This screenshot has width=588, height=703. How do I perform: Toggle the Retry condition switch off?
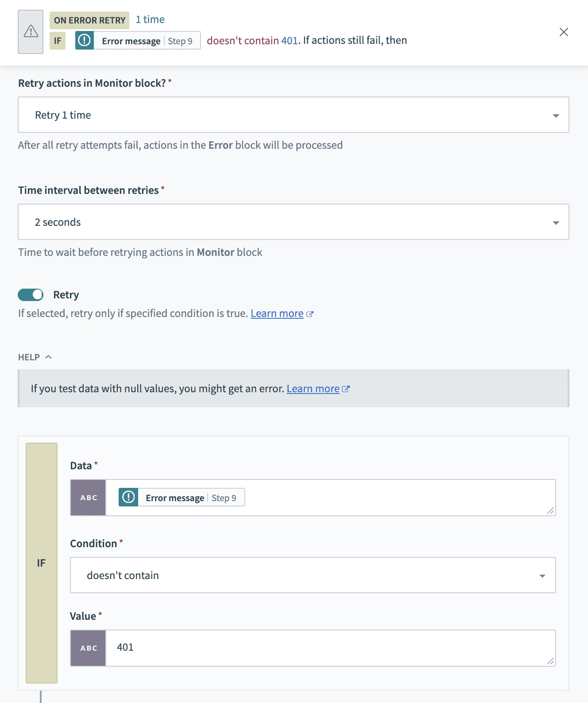pos(31,295)
